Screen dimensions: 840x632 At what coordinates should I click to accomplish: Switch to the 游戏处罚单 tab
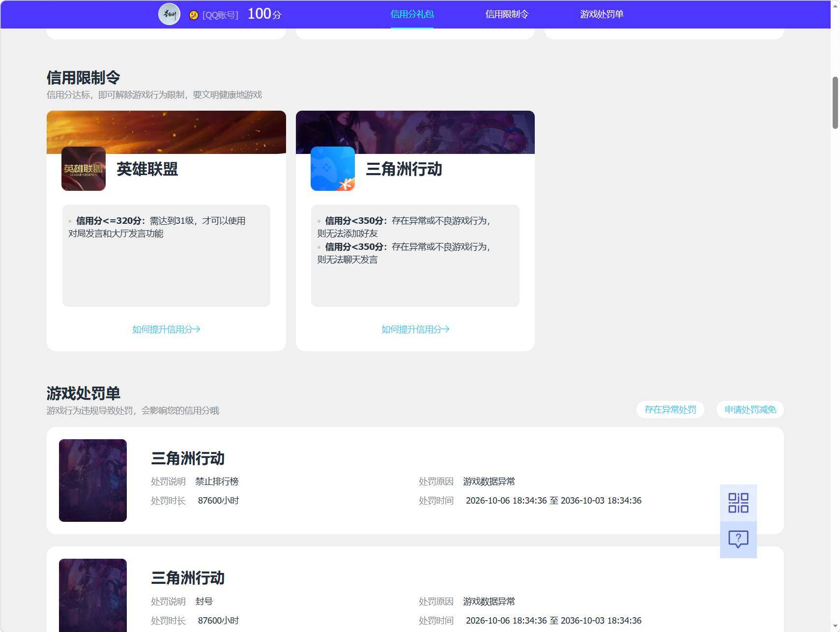point(602,14)
